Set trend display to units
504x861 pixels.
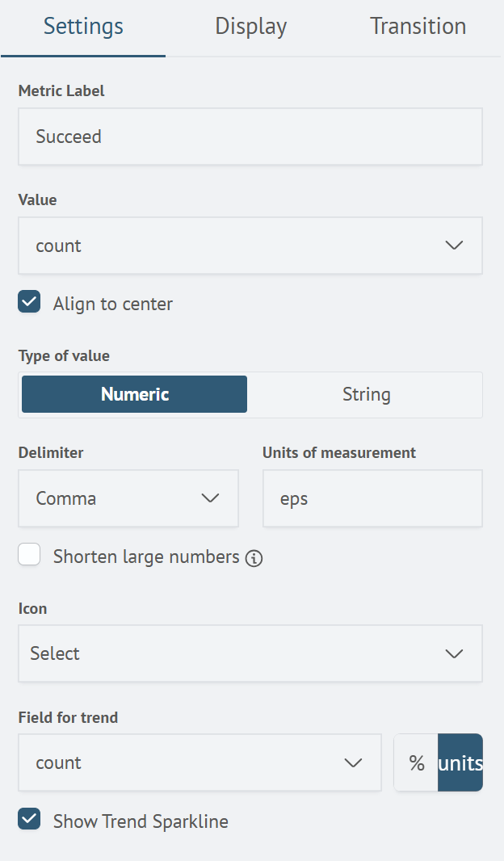pyautogui.click(x=460, y=762)
